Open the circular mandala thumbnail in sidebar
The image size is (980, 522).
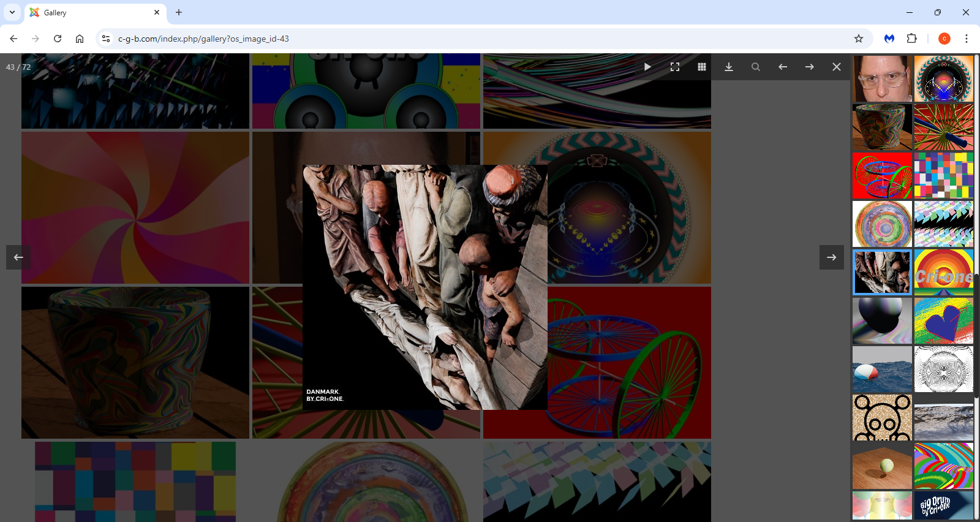(944, 78)
